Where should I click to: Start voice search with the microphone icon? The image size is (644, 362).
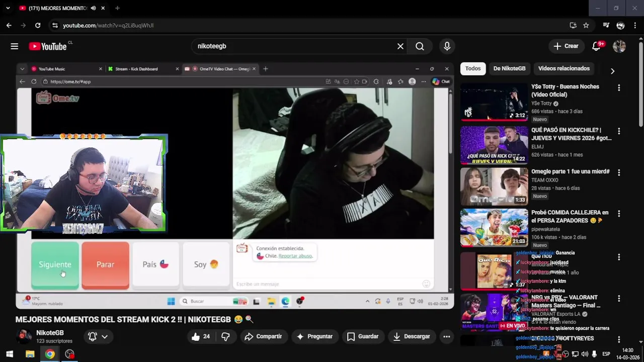[x=447, y=46]
